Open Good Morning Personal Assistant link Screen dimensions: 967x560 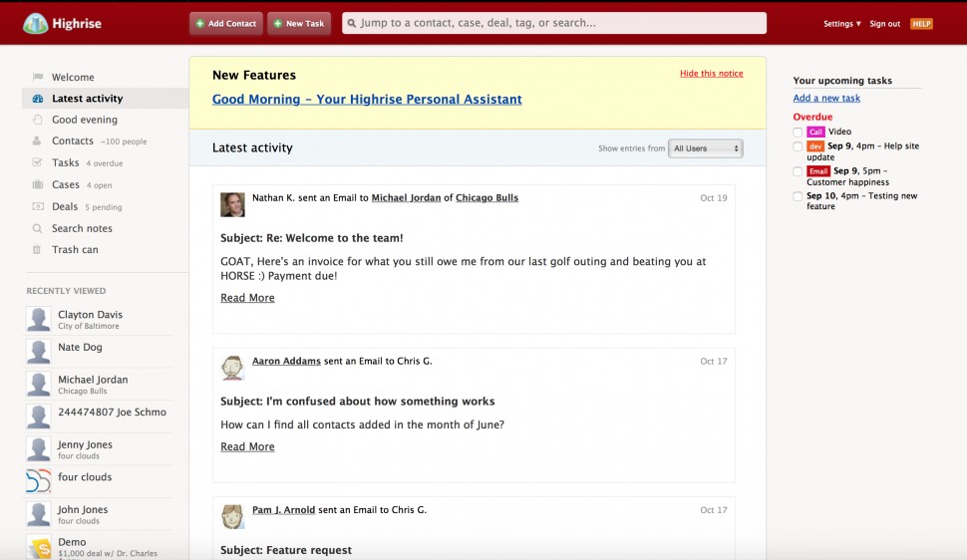click(x=367, y=100)
